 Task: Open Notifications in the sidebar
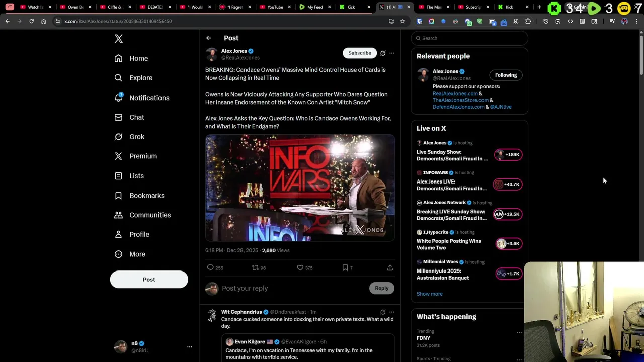coord(142,98)
